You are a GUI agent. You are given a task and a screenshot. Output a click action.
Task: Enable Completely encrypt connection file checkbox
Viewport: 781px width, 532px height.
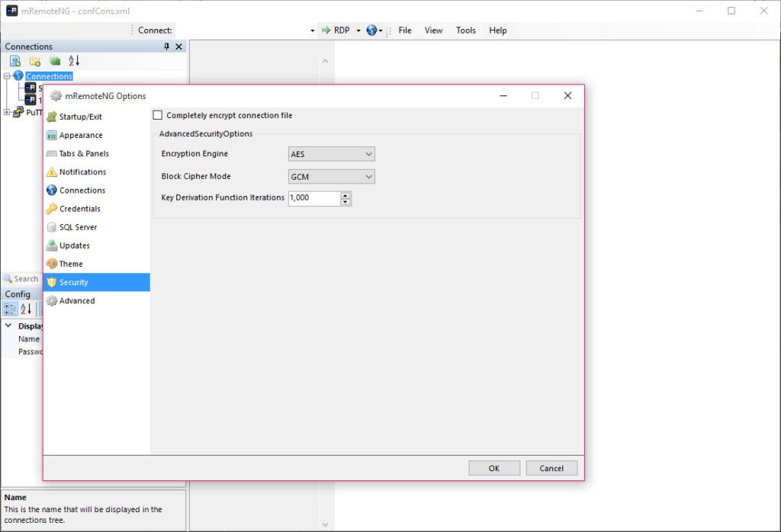pos(158,115)
